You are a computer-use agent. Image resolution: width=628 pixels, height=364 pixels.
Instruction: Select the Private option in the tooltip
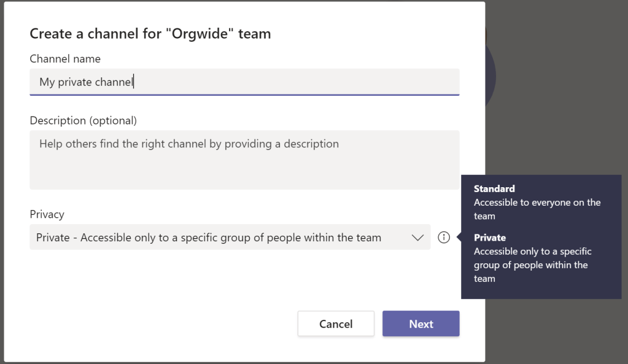click(x=490, y=238)
